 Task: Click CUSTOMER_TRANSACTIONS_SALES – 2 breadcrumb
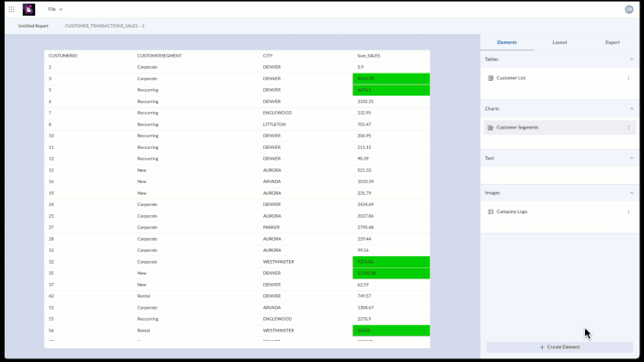coord(104,26)
